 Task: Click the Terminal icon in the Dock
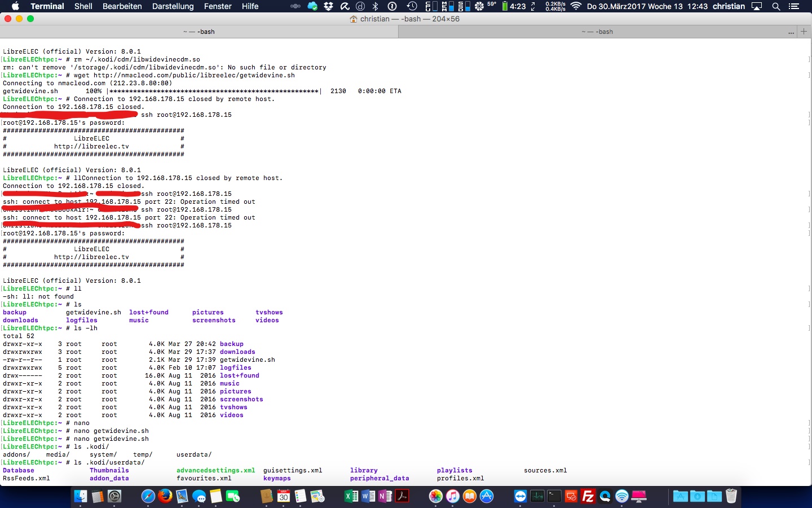[554, 496]
